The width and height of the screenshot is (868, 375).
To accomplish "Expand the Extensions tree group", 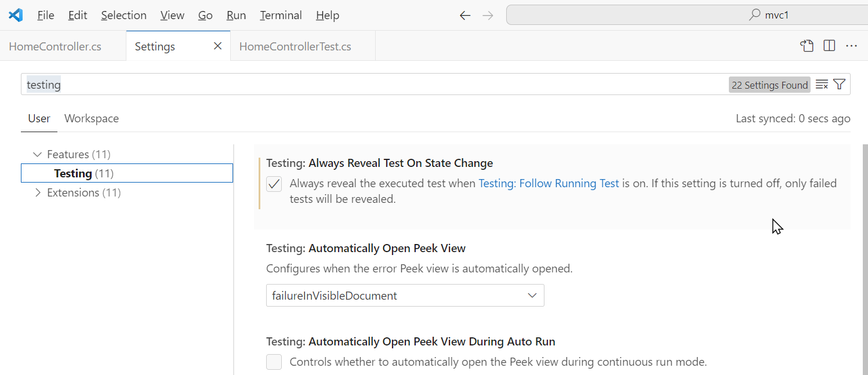I will click(x=38, y=192).
